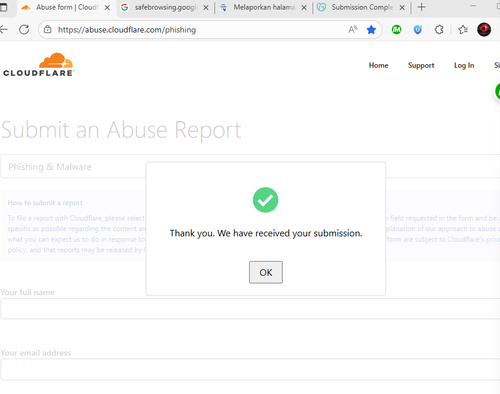Close the safebrowsing.google tab
Screen dimensions: 500x394
tap(206, 7)
